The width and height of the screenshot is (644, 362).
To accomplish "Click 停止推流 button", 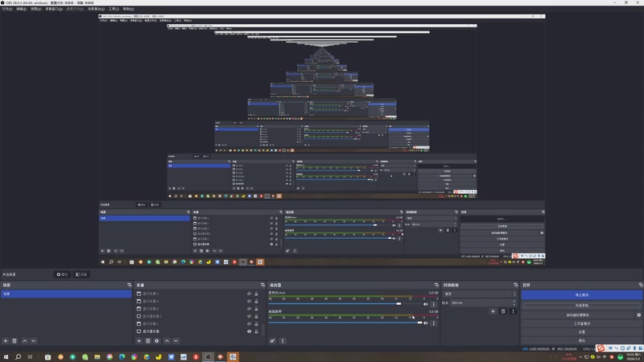I will pos(581,295).
